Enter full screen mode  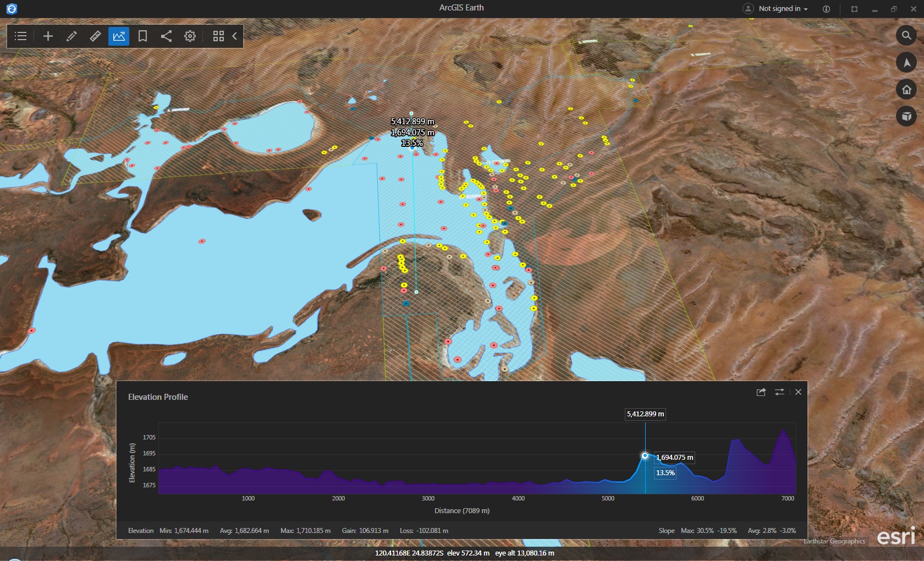(854, 9)
